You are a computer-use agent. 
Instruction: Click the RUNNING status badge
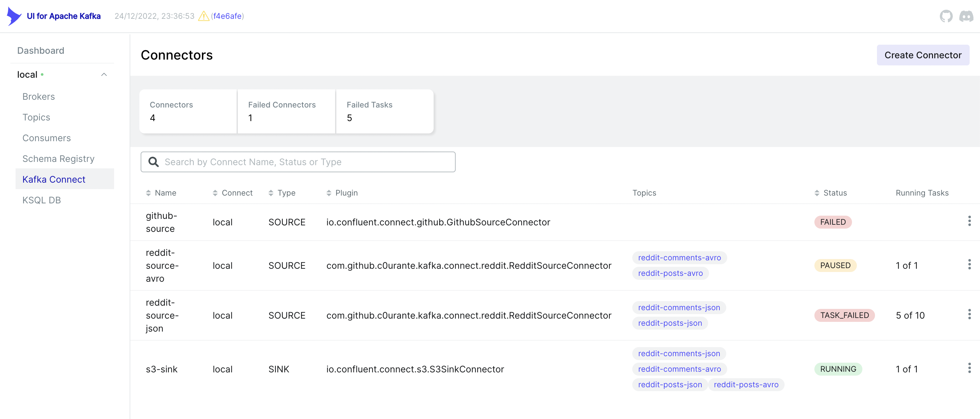coord(838,369)
